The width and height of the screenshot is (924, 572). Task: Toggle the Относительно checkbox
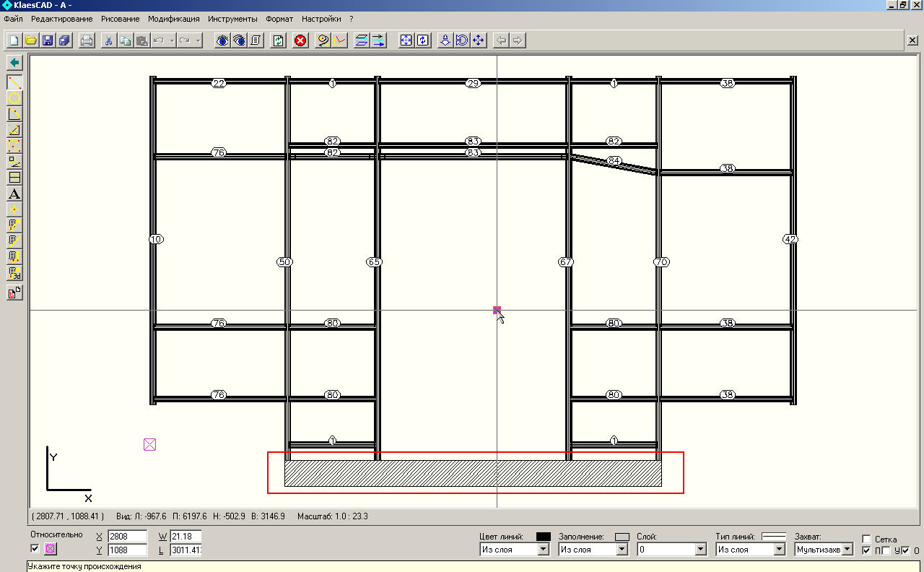35,549
